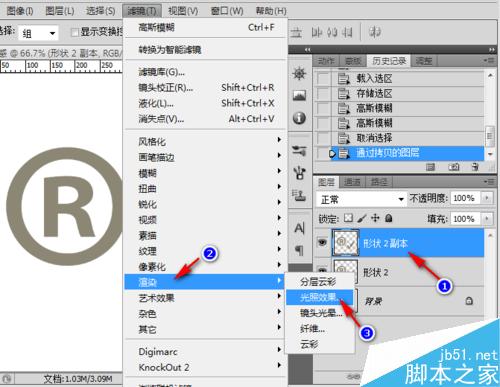Screen dimensions: 500x387
Task: Choose 分层云彩 from submenu
Action: (x=320, y=282)
